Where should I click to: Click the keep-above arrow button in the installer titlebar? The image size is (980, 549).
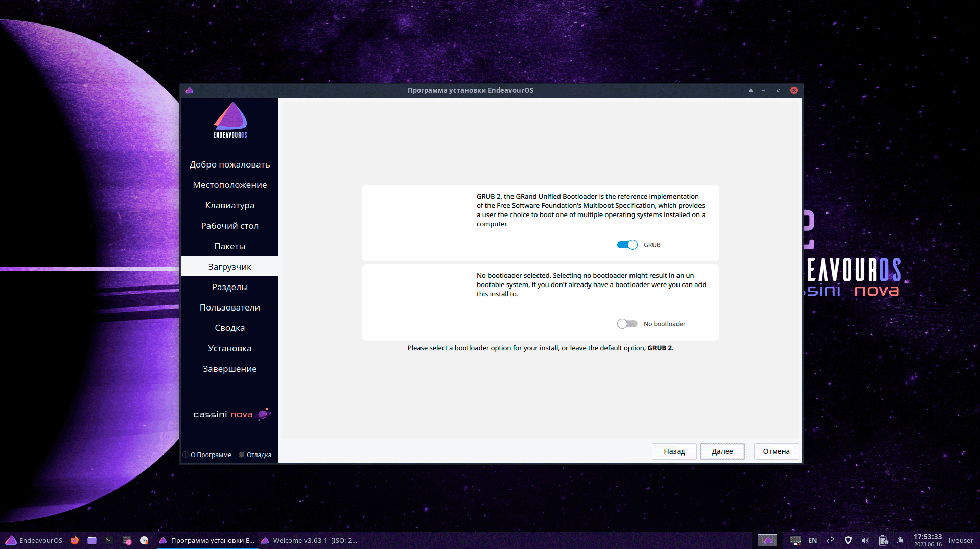tap(751, 90)
